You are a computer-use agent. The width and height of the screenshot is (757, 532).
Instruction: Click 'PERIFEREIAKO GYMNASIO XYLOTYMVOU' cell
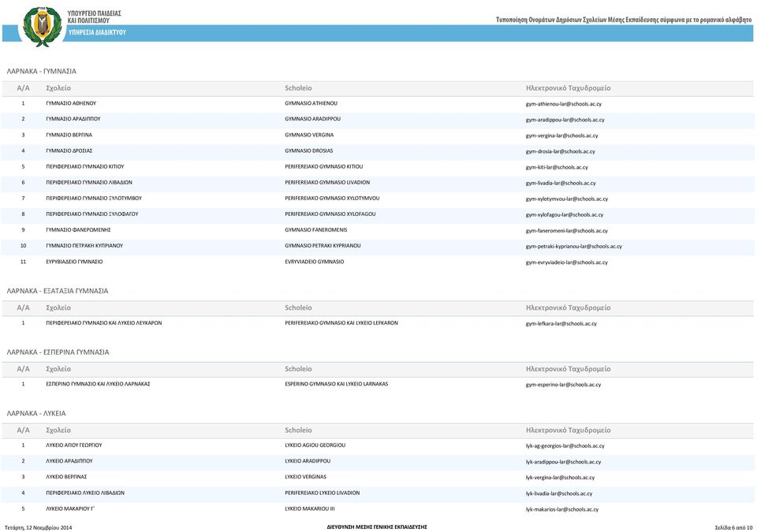[332, 198]
